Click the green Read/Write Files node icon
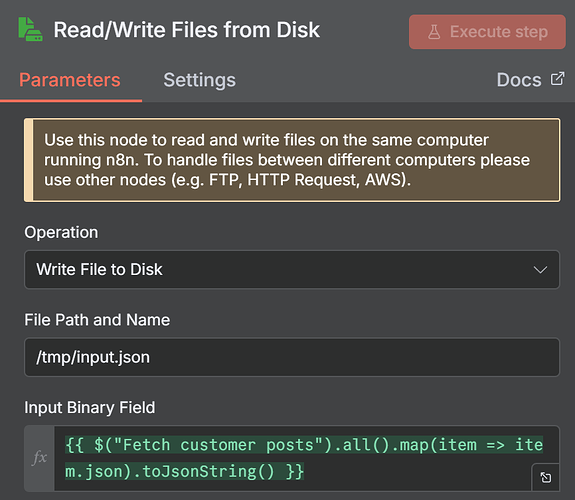The width and height of the screenshot is (575, 500). tap(30, 29)
